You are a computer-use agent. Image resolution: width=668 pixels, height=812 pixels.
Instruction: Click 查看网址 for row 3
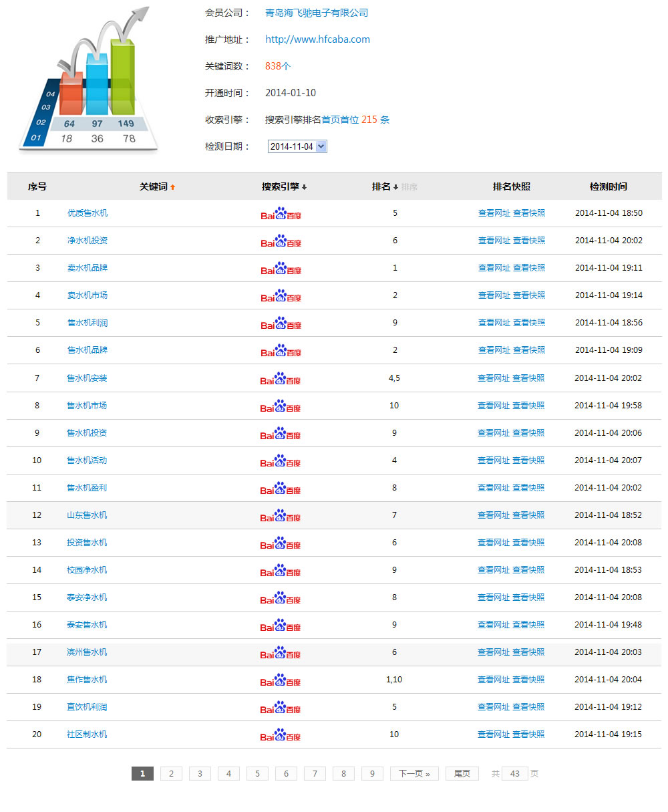pos(494,268)
